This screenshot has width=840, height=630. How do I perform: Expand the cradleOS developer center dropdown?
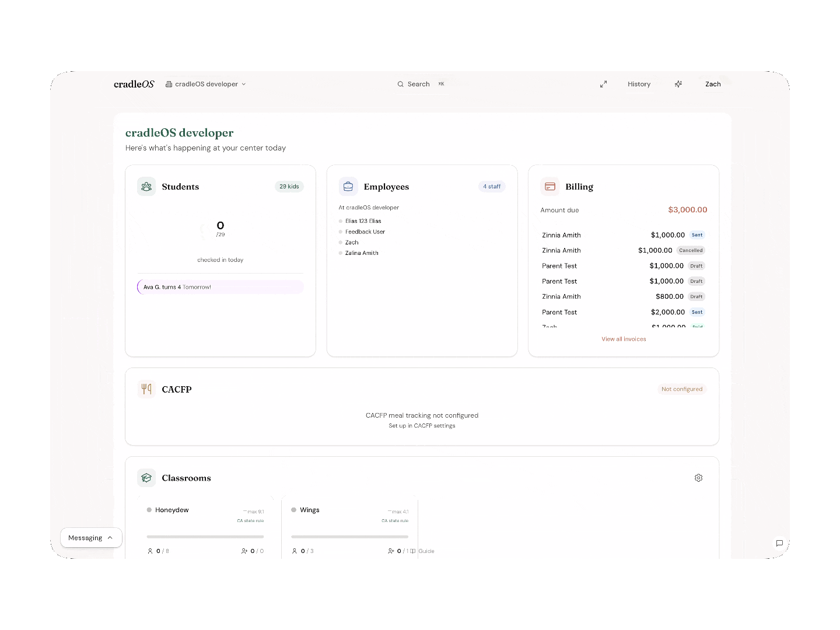point(206,84)
